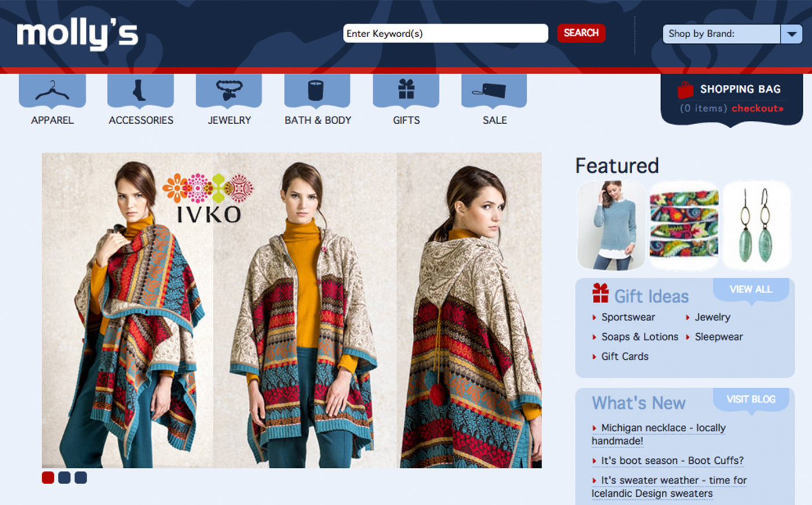
Task: Select the Jewelry necklace icon
Action: click(x=229, y=91)
